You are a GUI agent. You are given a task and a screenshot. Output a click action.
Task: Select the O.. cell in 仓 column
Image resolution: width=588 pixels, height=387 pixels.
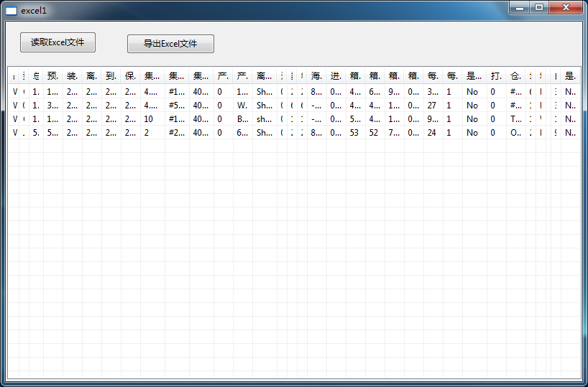516,133
